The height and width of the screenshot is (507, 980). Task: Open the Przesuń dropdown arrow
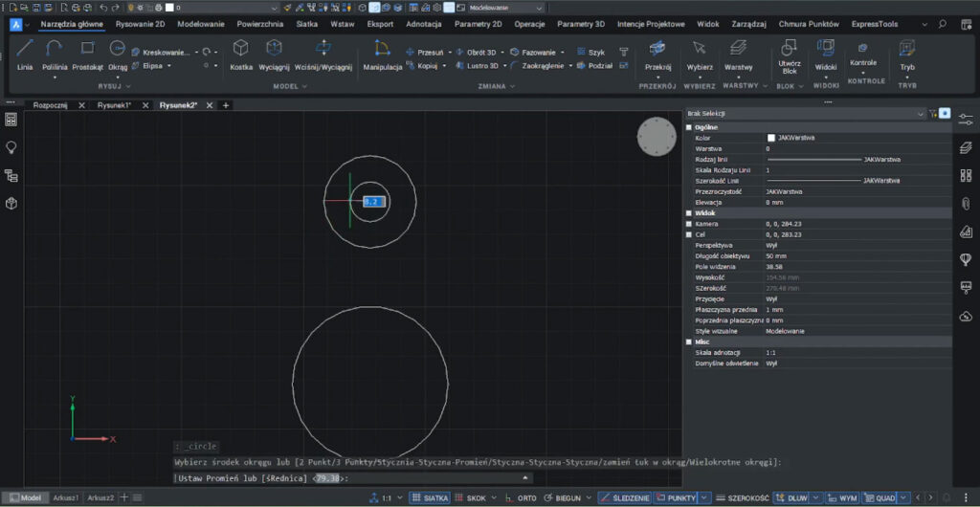pos(450,53)
